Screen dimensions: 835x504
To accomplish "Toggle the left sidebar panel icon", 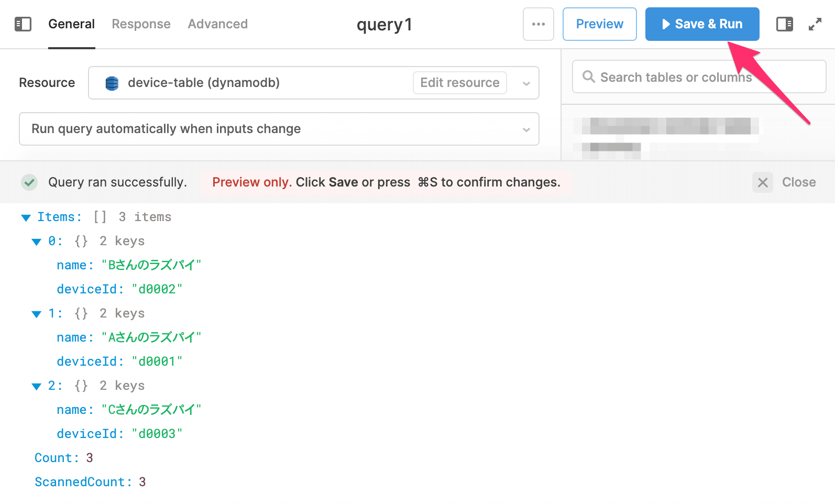I will [23, 24].
